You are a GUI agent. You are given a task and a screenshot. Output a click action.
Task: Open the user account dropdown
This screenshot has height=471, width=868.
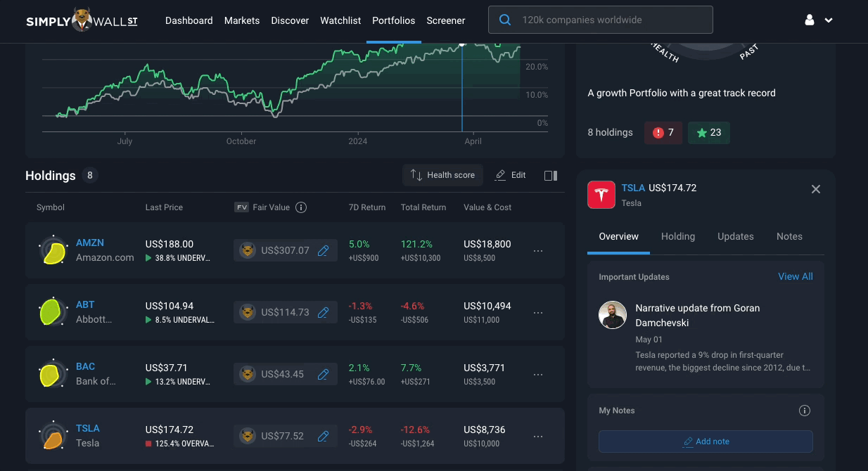click(819, 20)
